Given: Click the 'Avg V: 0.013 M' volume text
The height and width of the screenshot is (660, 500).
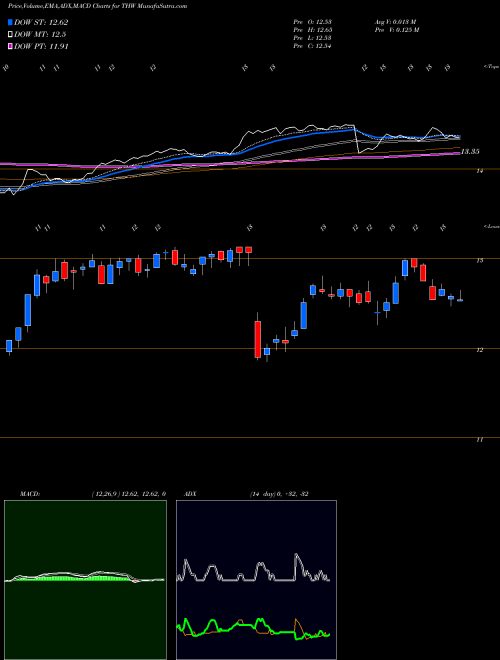Looking at the screenshot, I should (x=397, y=22).
